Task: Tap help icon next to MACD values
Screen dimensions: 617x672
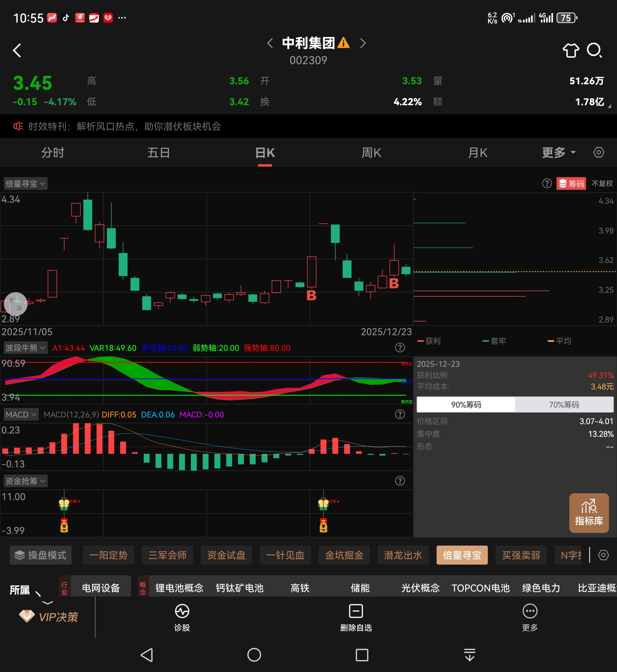Action: click(x=400, y=414)
